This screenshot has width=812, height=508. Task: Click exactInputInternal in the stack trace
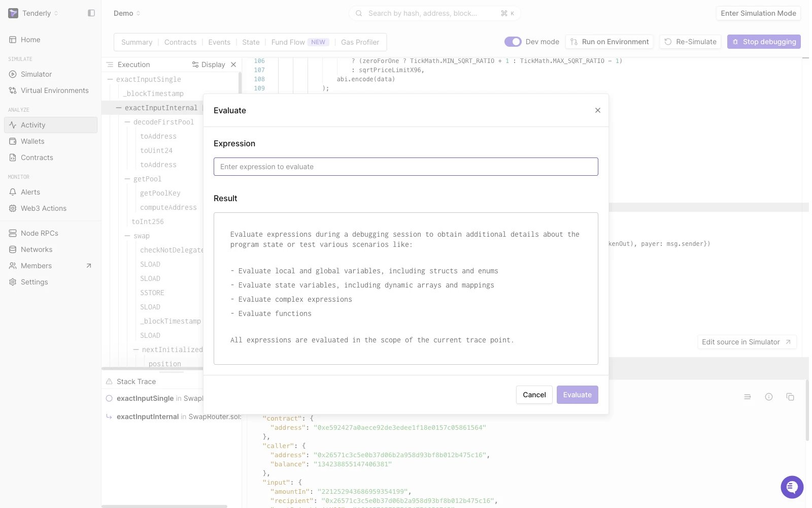pos(148,417)
